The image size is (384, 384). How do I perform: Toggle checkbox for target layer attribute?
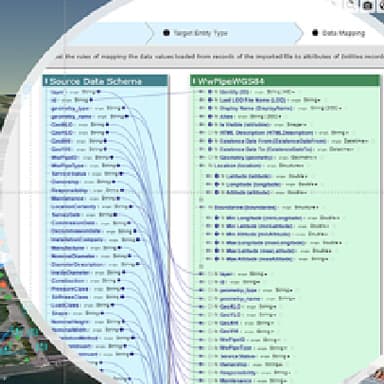click(211, 274)
